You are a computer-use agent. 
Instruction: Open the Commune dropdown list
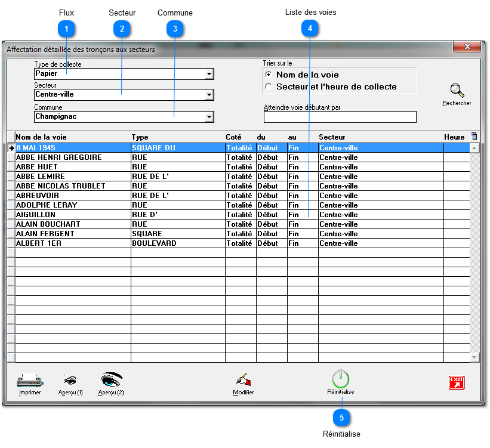[x=209, y=118]
